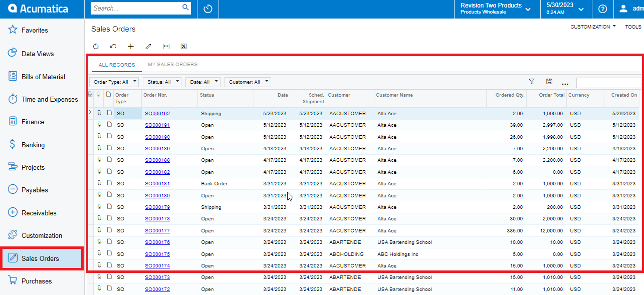Click the Cancel changes toolbar icon
Image resolution: width=644 pixels, height=295 pixels.
[x=113, y=46]
